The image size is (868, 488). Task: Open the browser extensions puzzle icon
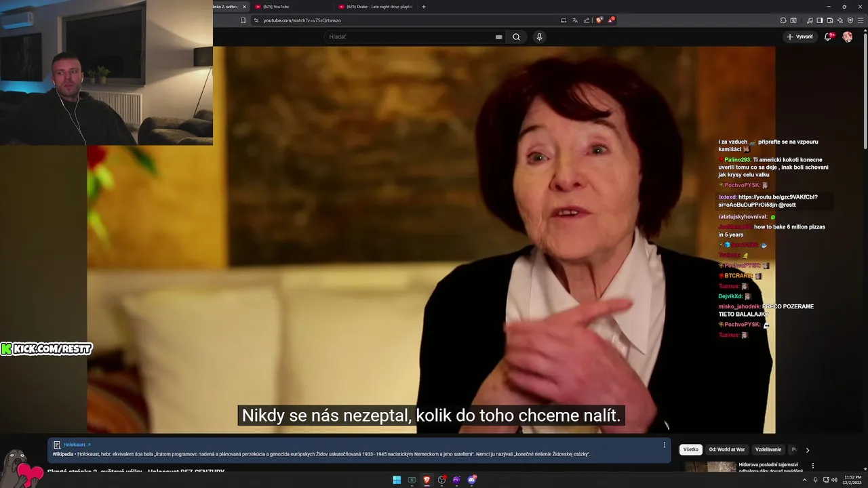point(783,20)
